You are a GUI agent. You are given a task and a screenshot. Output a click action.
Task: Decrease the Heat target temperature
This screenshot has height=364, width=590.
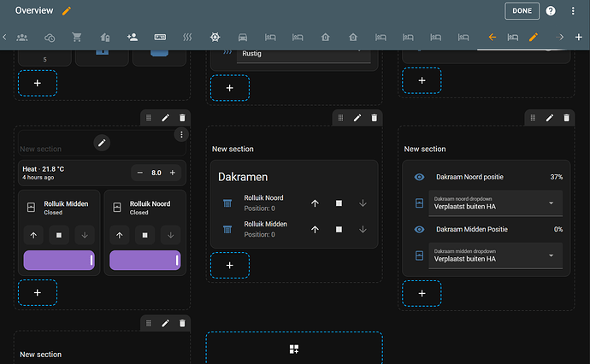(140, 173)
